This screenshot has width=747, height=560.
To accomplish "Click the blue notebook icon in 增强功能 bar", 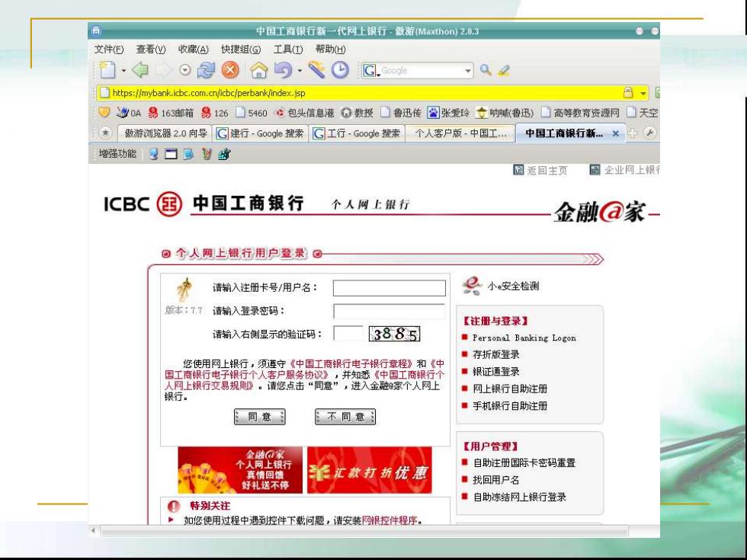I will pos(189,154).
